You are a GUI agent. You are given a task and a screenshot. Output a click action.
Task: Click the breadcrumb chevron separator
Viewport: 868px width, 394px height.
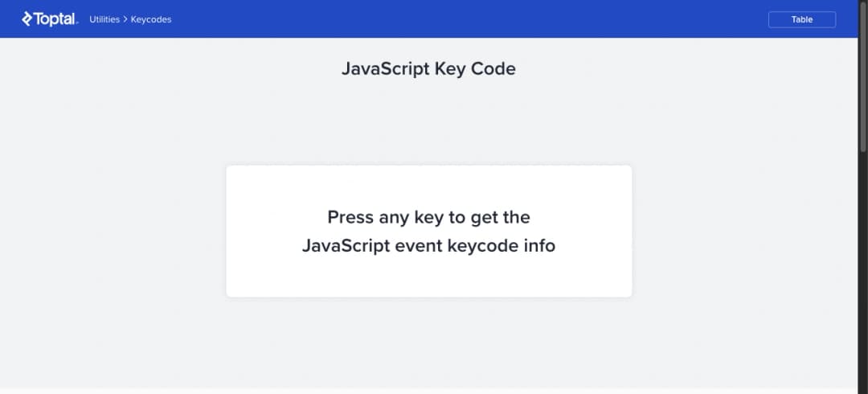coord(125,19)
